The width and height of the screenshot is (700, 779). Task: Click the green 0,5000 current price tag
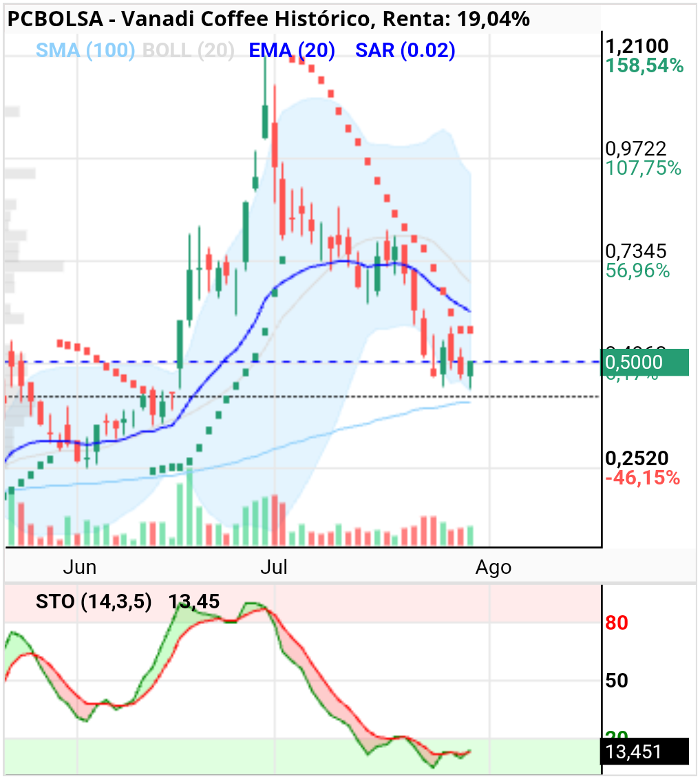click(644, 362)
